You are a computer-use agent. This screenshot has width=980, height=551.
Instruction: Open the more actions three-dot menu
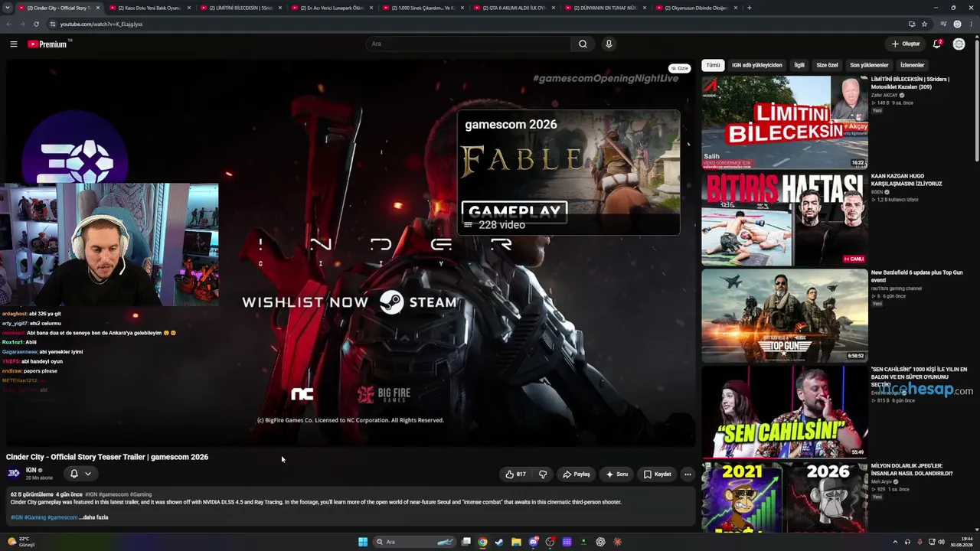[688, 474]
